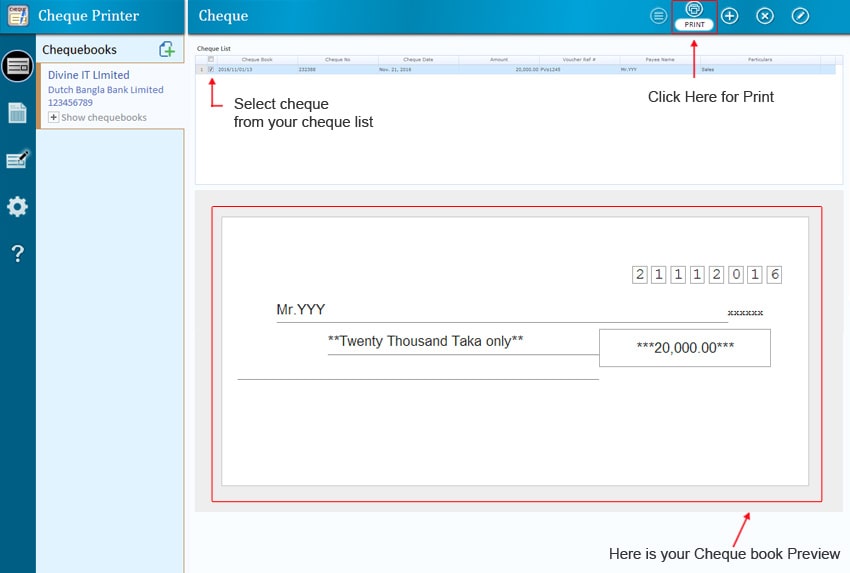Toggle the select-all checkbox in Cheque List header
The image size is (850, 573).
click(x=210, y=59)
